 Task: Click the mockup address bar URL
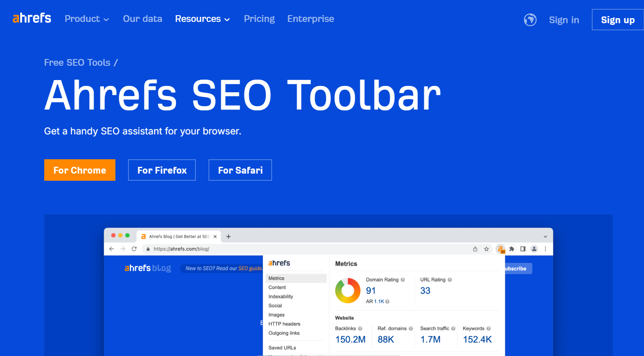tap(182, 249)
